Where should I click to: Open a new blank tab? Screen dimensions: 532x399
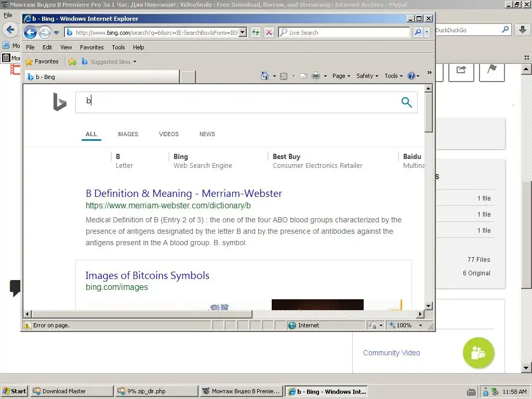point(188,77)
